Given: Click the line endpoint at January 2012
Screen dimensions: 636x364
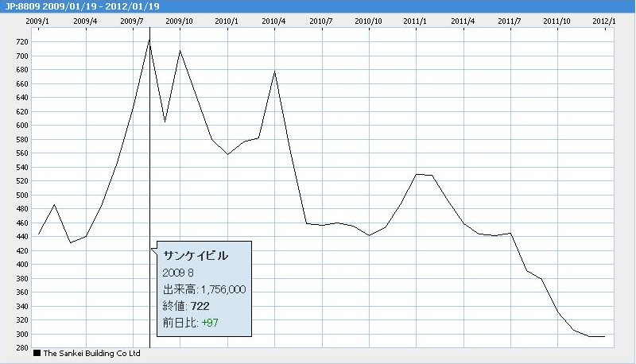Looking at the screenshot, I should point(604,336).
